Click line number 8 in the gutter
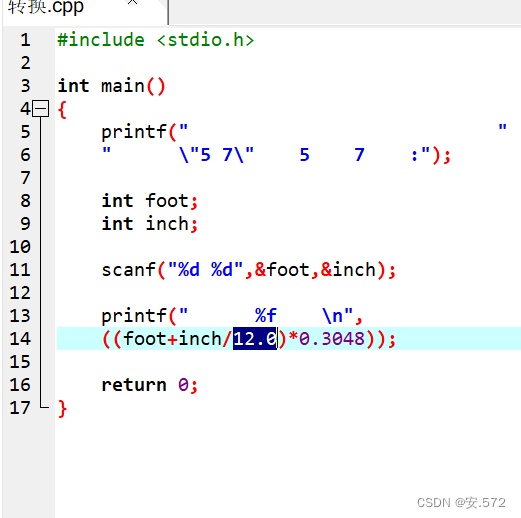 tap(25, 201)
